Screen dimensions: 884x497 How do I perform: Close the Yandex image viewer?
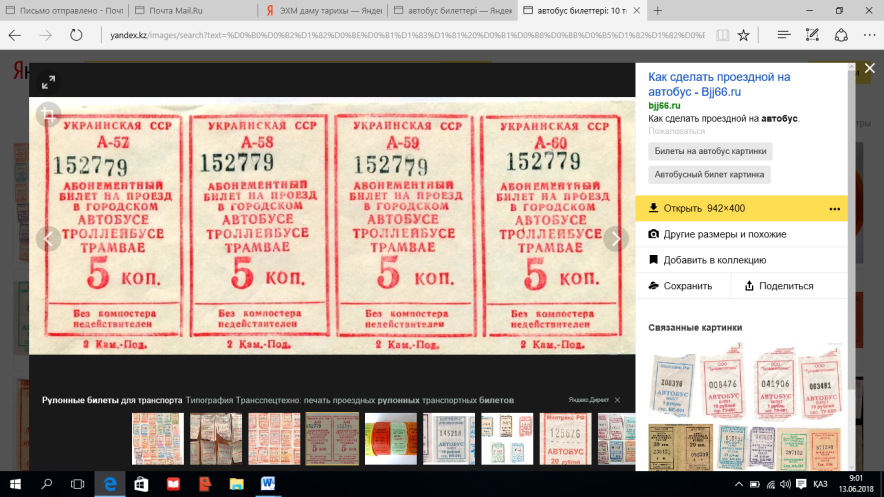[870, 68]
